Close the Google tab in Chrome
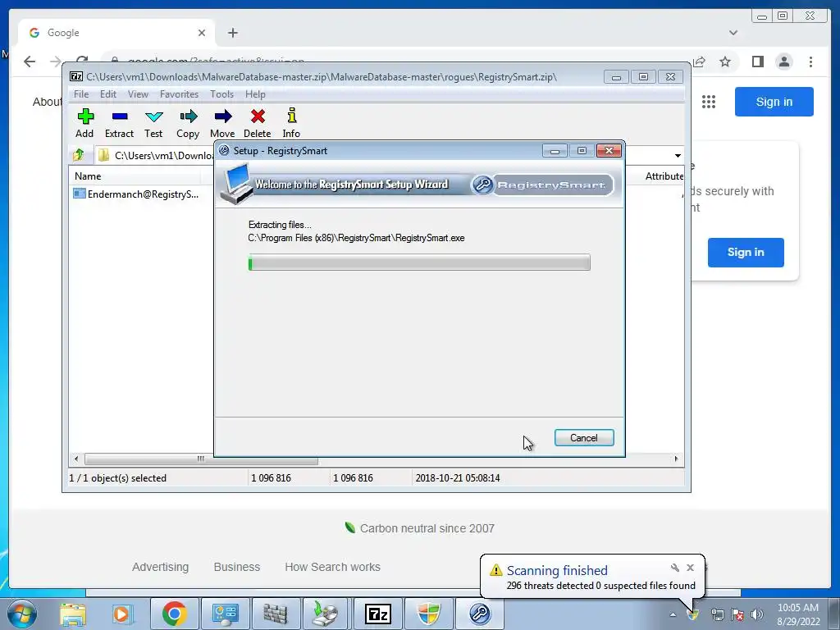The height and width of the screenshot is (630, 840). click(x=202, y=33)
